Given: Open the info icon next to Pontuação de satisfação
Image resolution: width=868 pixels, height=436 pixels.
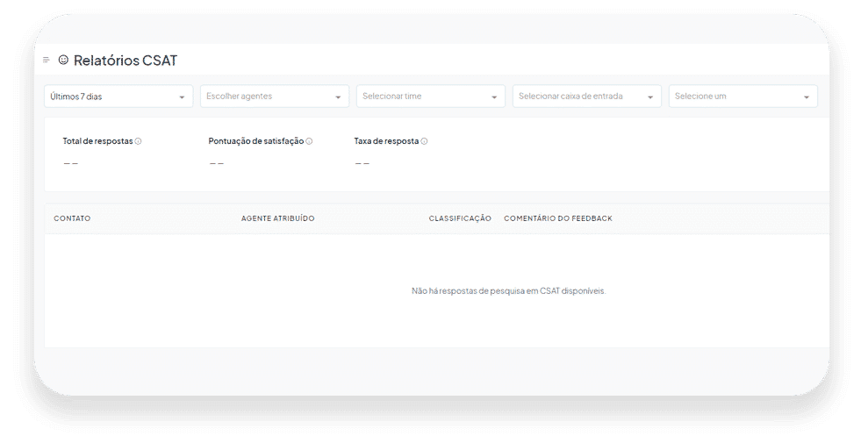Looking at the screenshot, I should 309,141.
